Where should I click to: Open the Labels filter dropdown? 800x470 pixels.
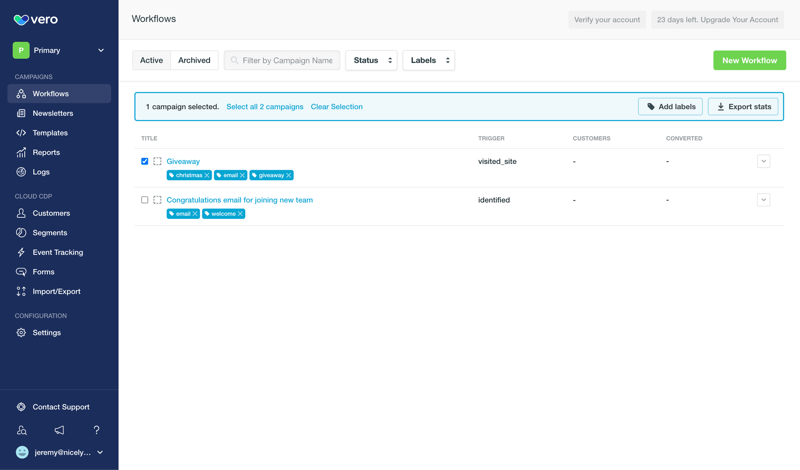pyautogui.click(x=428, y=60)
